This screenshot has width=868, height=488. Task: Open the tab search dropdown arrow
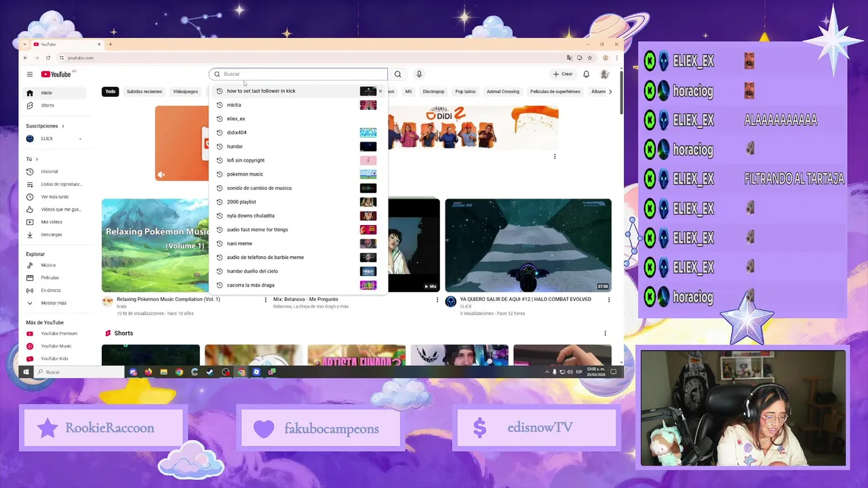pos(25,44)
